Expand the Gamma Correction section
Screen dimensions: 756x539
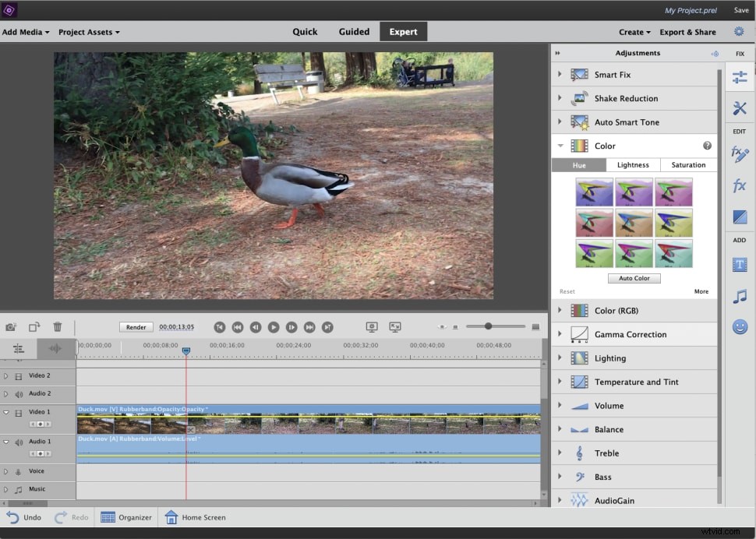pyautogui.click(x=560, y=334)
